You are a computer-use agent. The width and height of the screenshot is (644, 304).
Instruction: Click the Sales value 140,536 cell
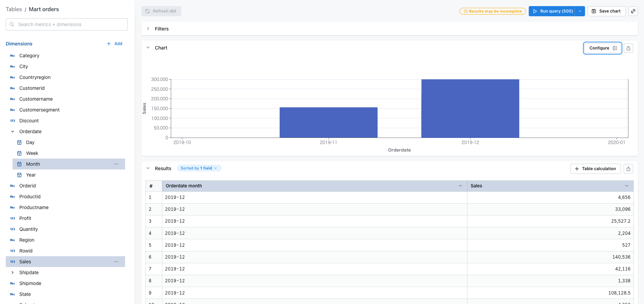pos(550,257)
